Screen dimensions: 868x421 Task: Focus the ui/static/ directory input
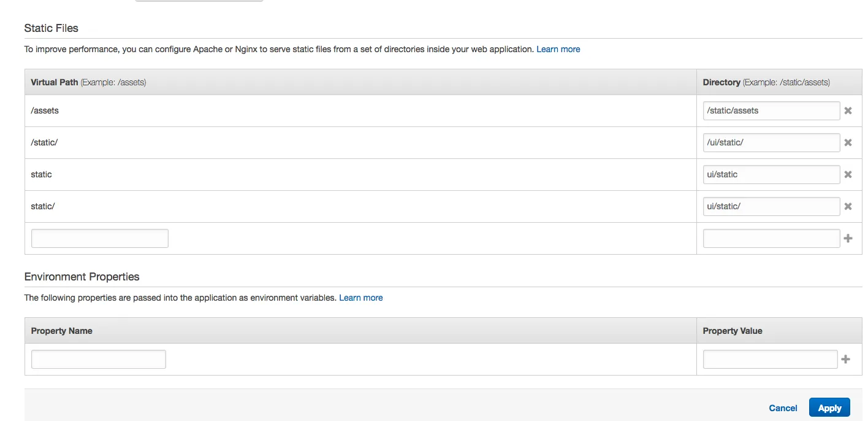771,206
